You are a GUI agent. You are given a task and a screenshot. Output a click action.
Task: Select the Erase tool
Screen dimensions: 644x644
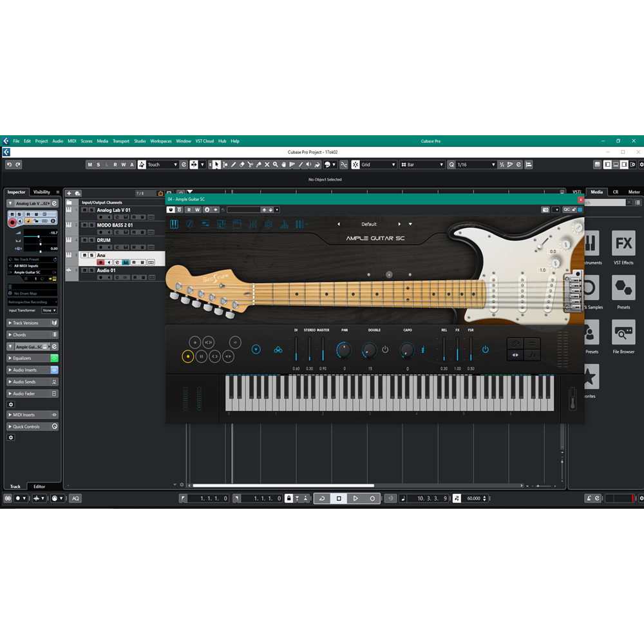[x=242, y=165]
